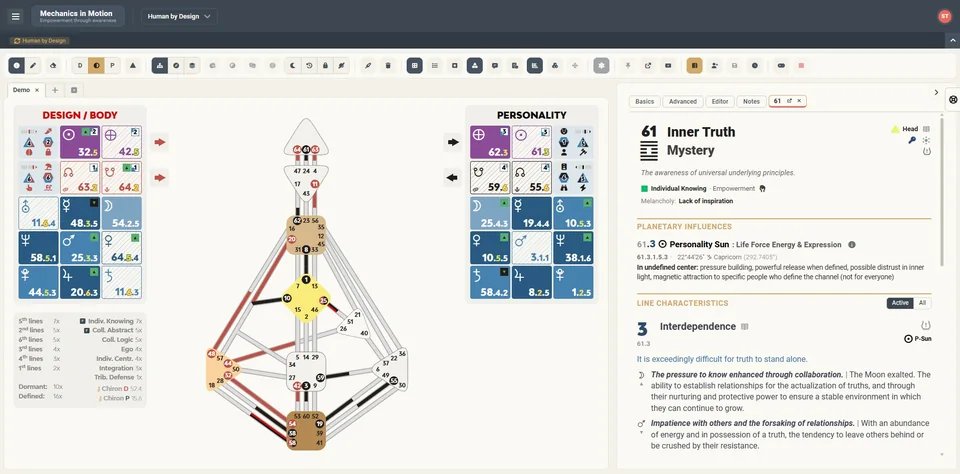Switch to the list view icon
Image resolution: width=960 pixels, height=474 pixels.
[x=435, y=66]
